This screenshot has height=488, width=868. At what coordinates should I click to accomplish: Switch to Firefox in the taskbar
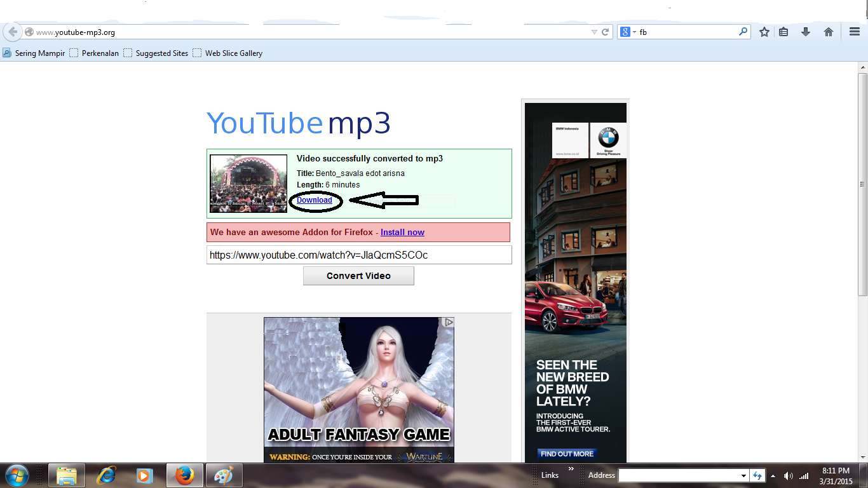pyautogui.click(x=185, y=475)
